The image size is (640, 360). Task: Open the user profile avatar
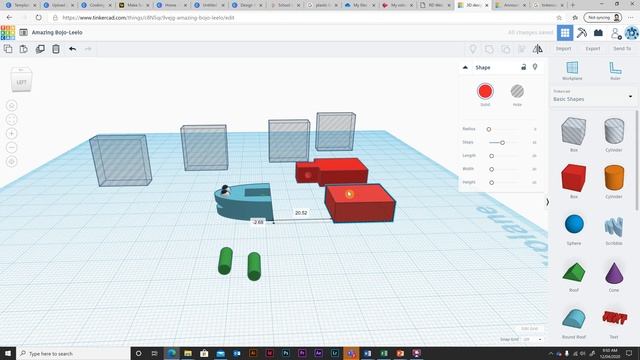tap(632, 33)
